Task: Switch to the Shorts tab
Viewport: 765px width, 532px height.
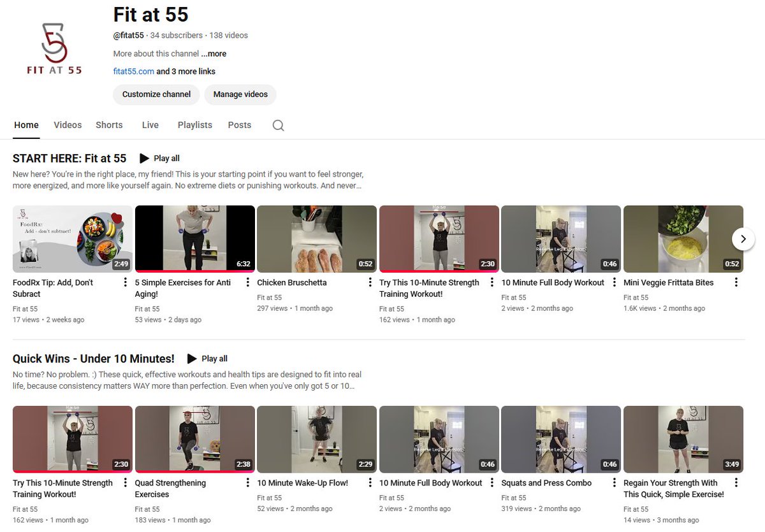Action: coord(109,125)
